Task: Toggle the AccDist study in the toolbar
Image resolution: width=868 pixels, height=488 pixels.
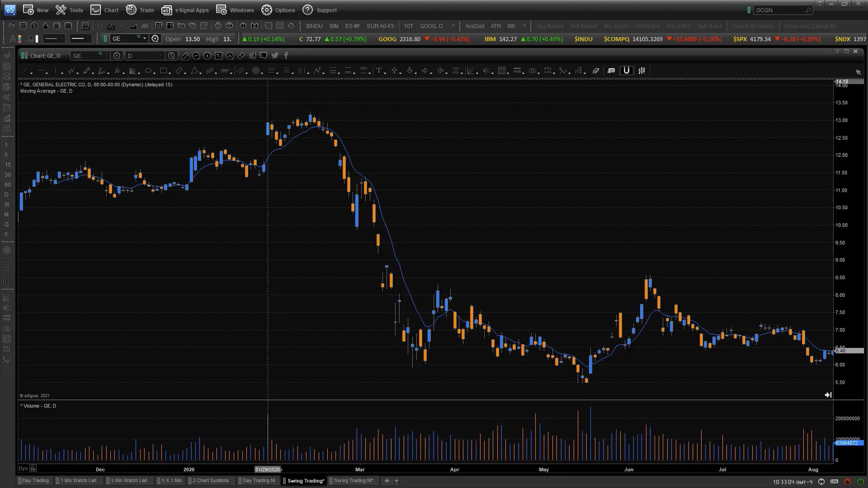Action: (x=475, y=26)
